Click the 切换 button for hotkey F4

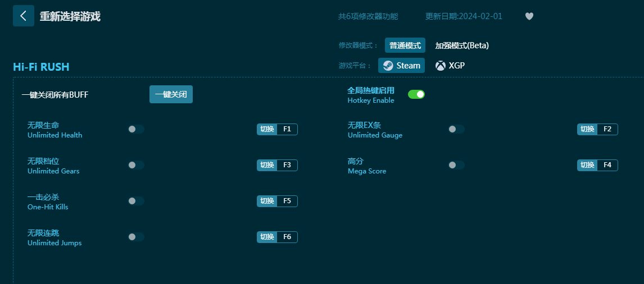[587, 165]
